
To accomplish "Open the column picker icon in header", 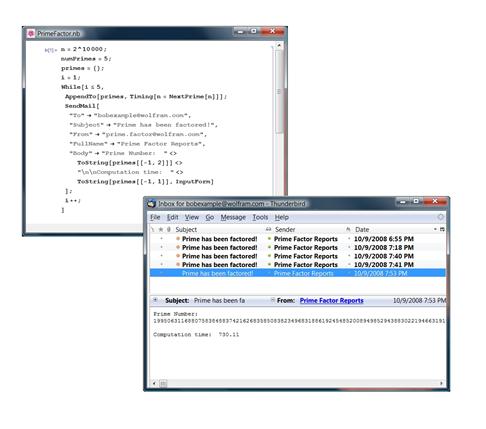I will [x=442, y=229].
